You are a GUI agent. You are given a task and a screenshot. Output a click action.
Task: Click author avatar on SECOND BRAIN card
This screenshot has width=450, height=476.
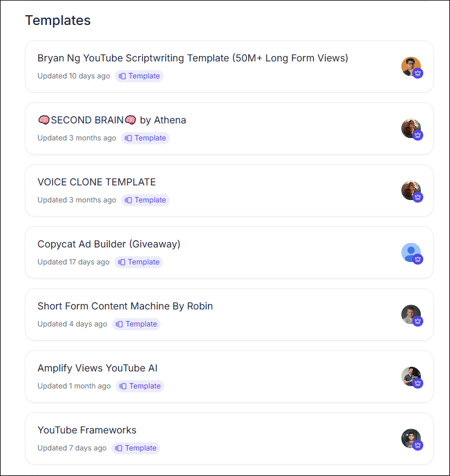coord(410,128)
